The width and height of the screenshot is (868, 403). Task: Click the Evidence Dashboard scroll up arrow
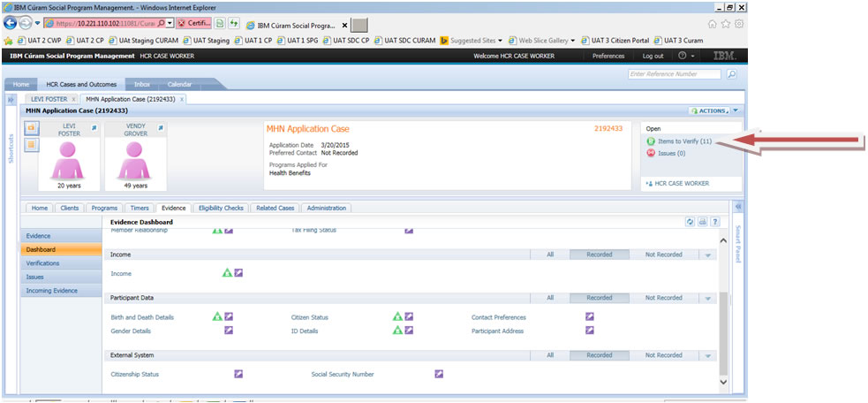(x=723, y=240)
